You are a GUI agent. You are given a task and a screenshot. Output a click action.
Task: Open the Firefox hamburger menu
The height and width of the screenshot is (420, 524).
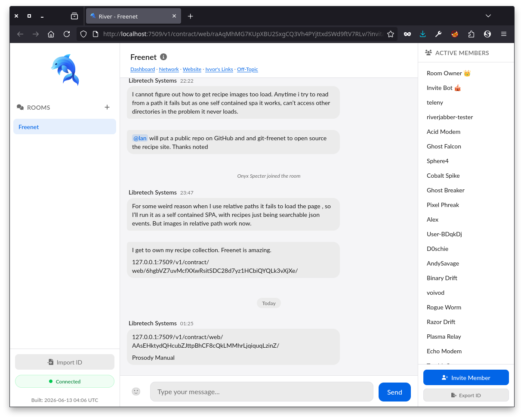click(x=504, y=34)
